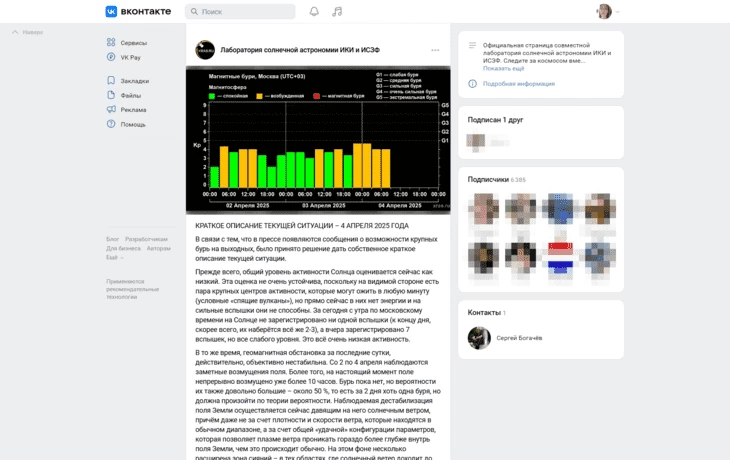730x460 pixels.
Task: Open the Подписан 1 друг heading
Action: (x=495, y=120)
